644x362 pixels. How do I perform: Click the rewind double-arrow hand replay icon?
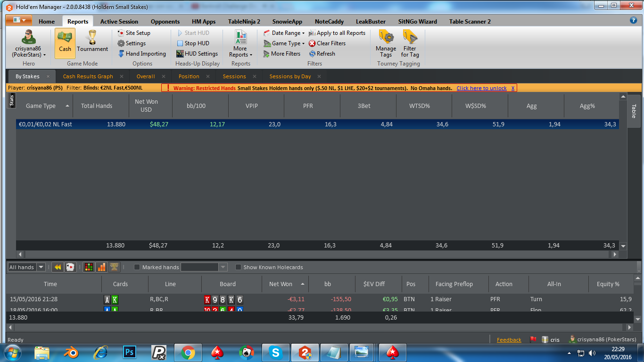click(58, 267)
